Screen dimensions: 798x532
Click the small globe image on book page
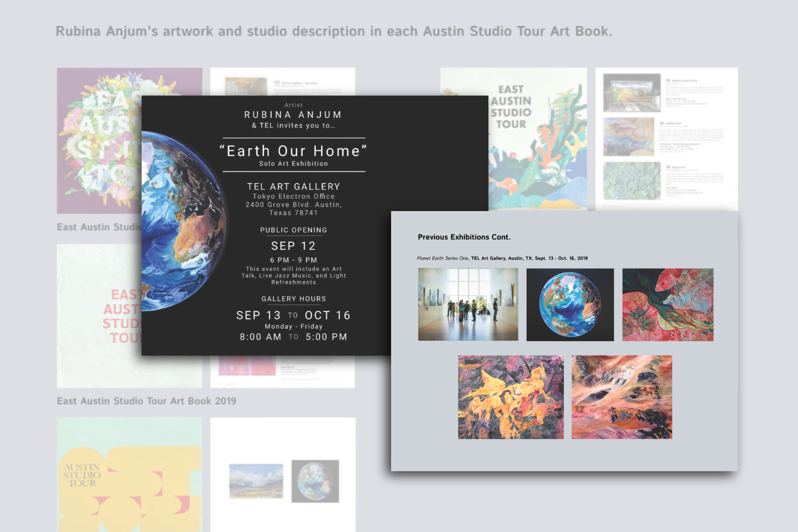(x=315, y=481)
